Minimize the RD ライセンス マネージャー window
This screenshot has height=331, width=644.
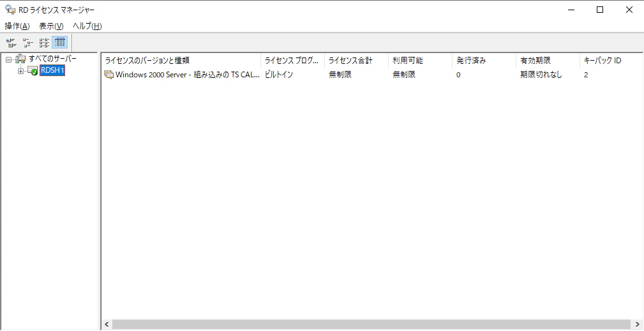(x=571, y=10)
